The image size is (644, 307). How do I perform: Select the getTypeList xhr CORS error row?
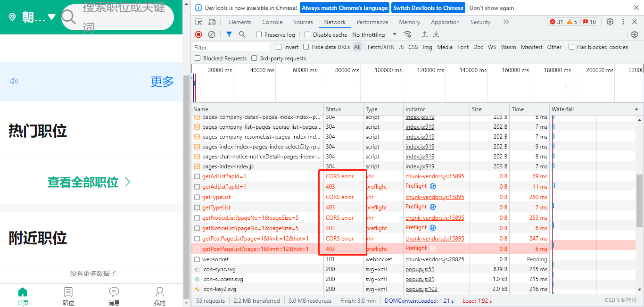click(x=370, y=197)
